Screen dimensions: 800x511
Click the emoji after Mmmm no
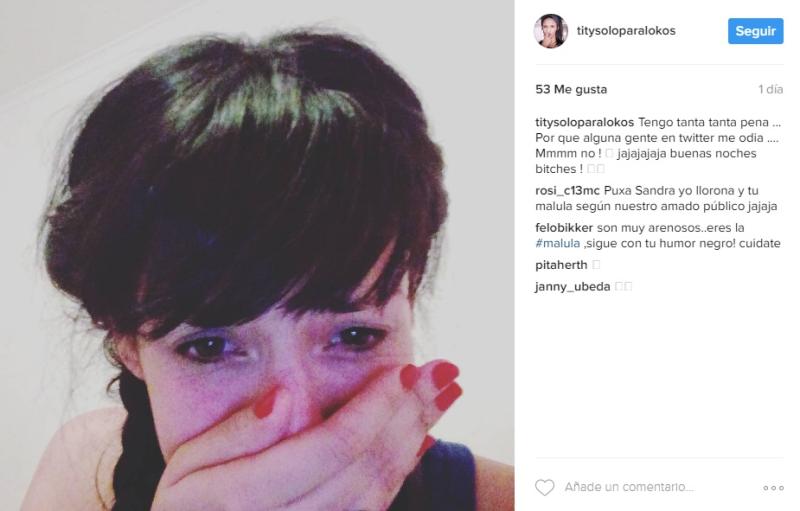click(609, 153)
